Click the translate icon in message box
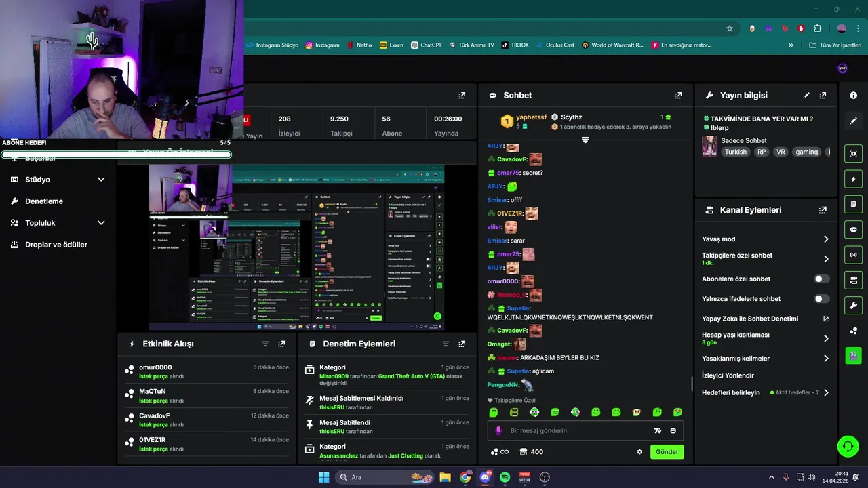The image size is (868, 488). coord(657,430)
